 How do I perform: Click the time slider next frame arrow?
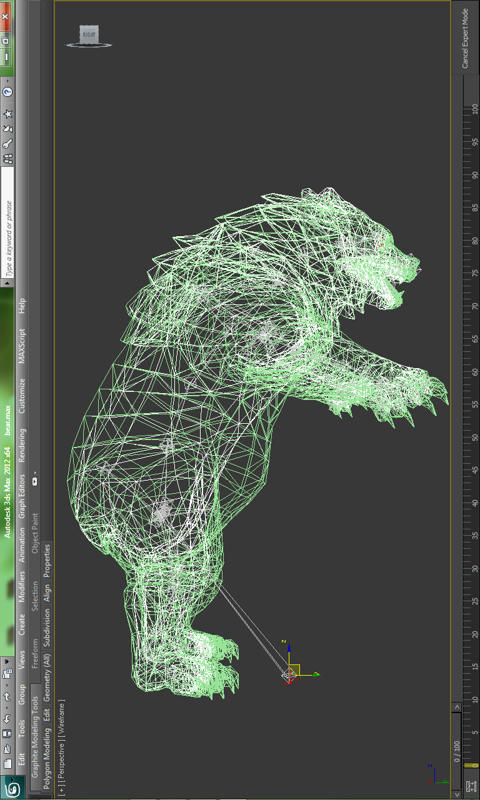[x=458, y=707]
